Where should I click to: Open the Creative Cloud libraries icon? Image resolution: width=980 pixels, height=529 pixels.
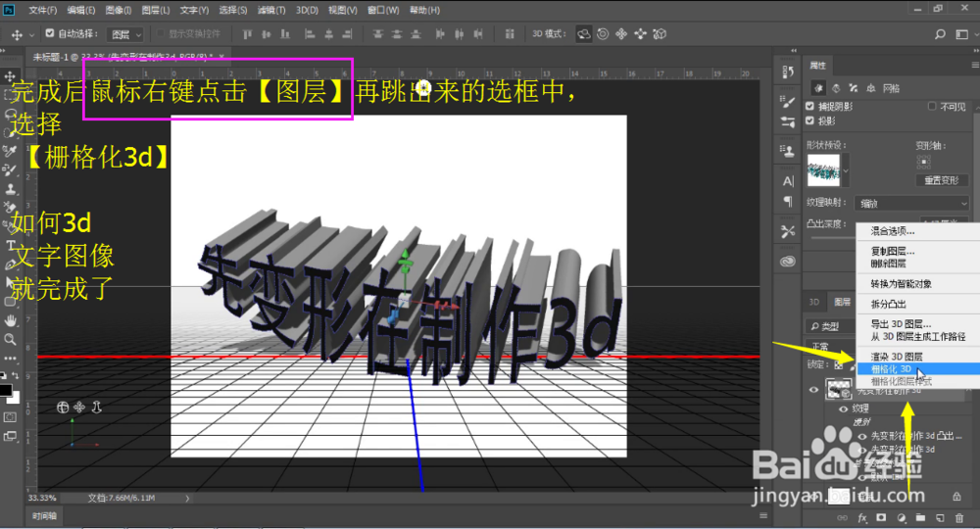tap(788, 261)
